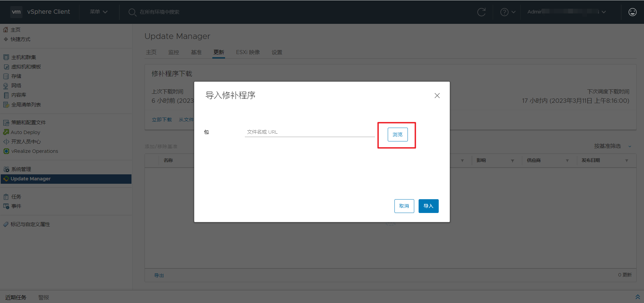This screenshot has height=303, width=644.
Task: Switch to the 基准 tab
Action: pos(196,52)
